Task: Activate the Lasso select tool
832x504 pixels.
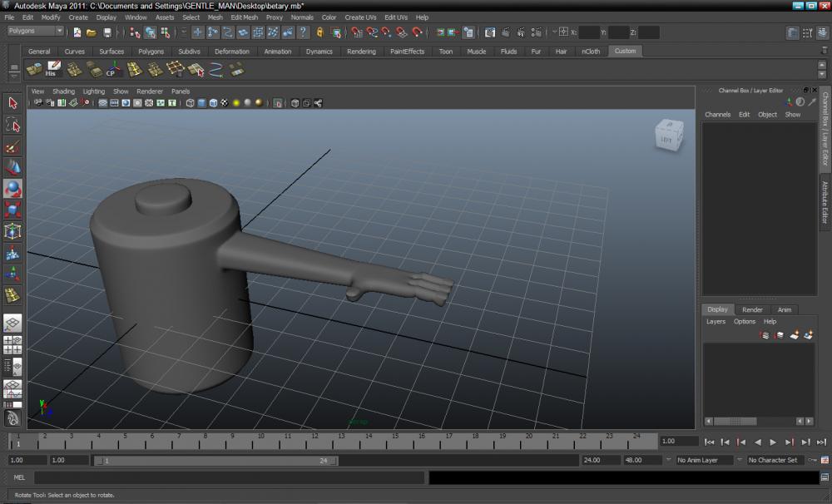Action: tap(12, 125)
